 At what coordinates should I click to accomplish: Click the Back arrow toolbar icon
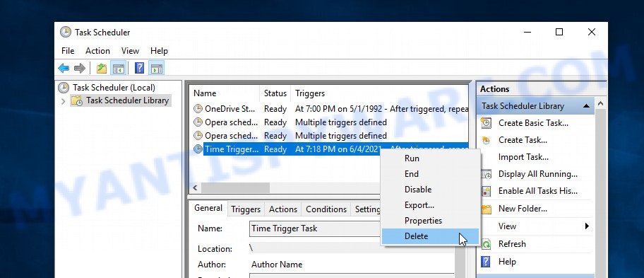click(64, 69)
